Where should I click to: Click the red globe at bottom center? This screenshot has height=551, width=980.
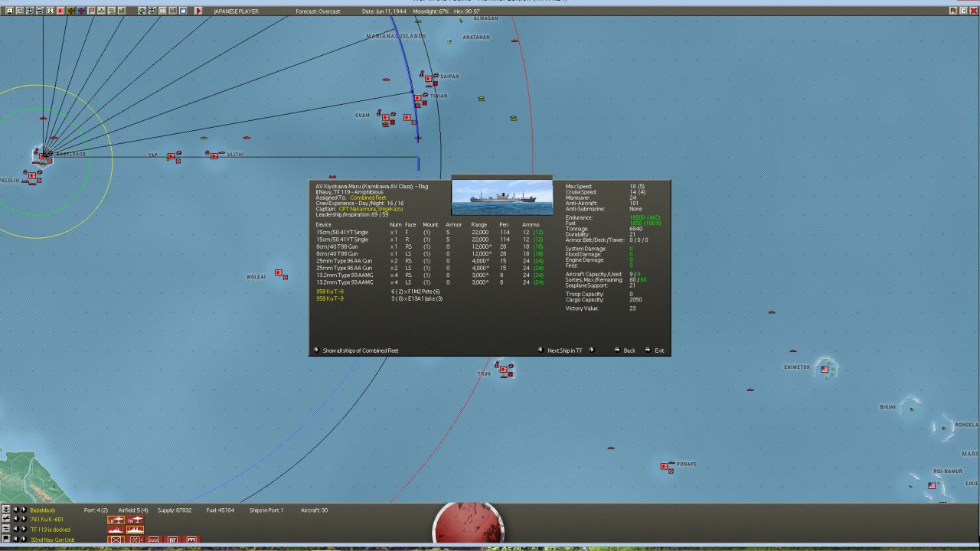click(469, 526)
